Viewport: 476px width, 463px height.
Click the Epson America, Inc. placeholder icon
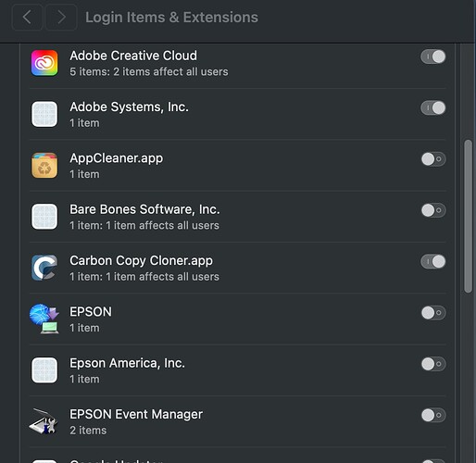click(44, 370)
